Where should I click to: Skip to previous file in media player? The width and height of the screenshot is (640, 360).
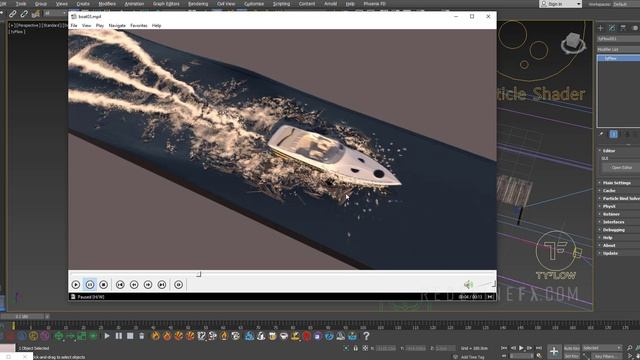(120, 284)
